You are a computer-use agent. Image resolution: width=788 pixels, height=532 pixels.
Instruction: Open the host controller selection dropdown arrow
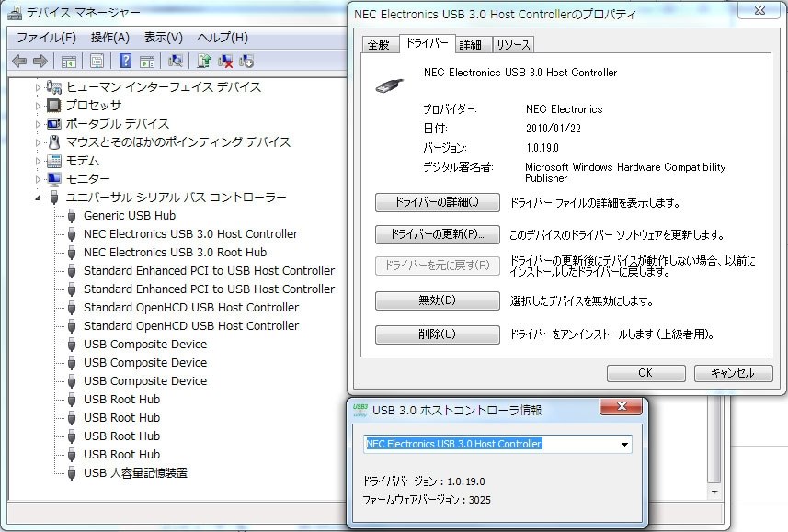(624, 444)
